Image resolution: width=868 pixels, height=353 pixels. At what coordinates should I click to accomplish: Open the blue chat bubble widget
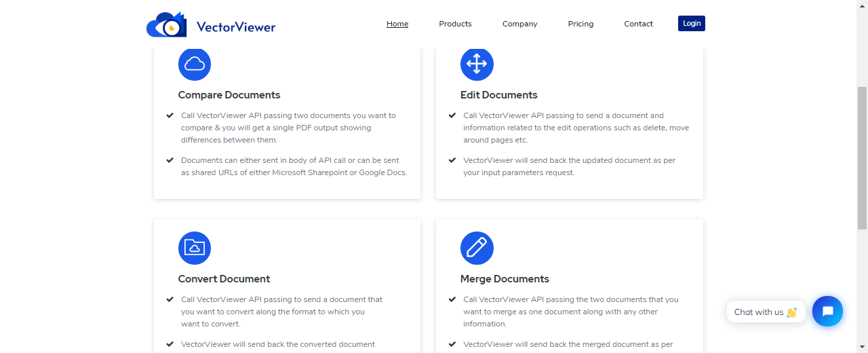click(x=827, y=312)
